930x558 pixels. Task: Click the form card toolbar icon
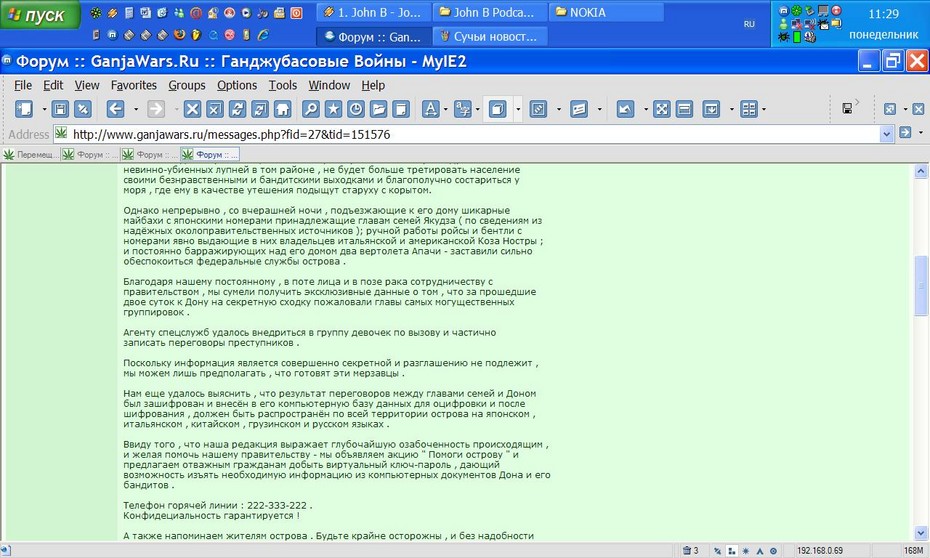(x=579, y=109)
